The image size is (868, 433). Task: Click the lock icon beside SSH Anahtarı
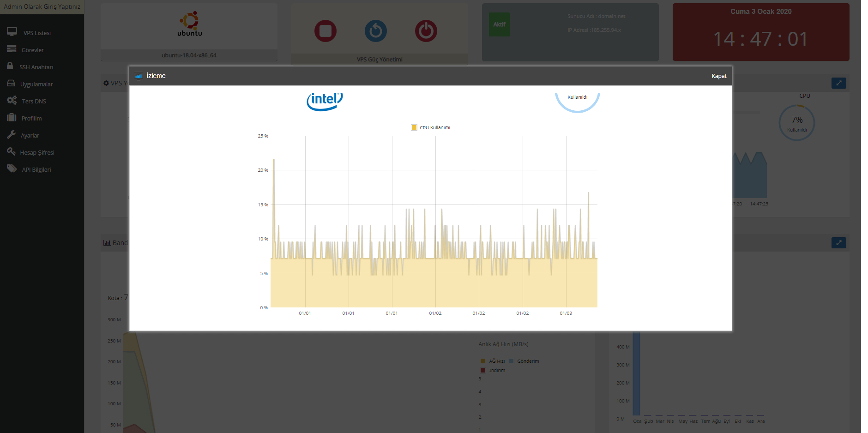[10, 66]
